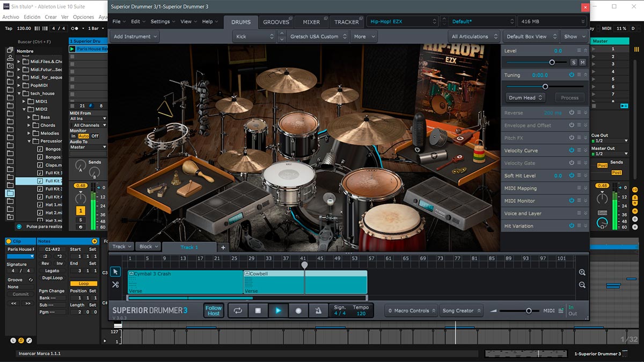644x362 pixels.
Task: Expand the Song Creator panel
Action: [x=461, y=311]
